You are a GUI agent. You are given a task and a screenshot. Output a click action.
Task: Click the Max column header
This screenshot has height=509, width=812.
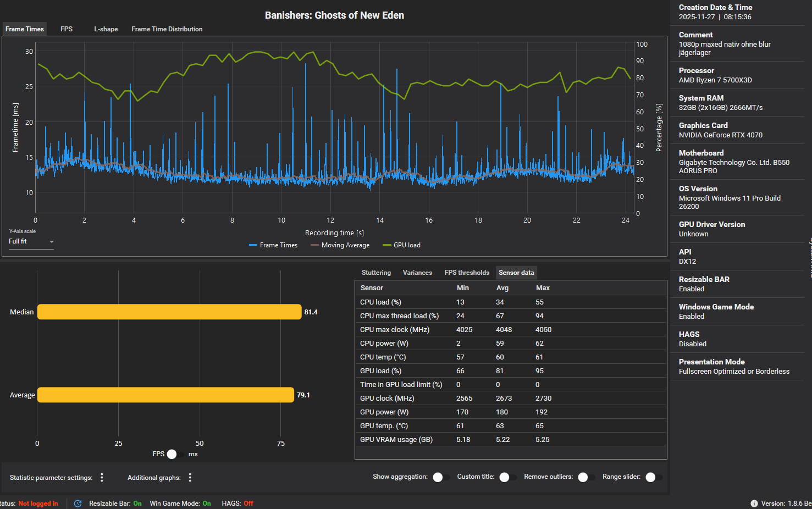pyautogui.click(x=543, y=288)
